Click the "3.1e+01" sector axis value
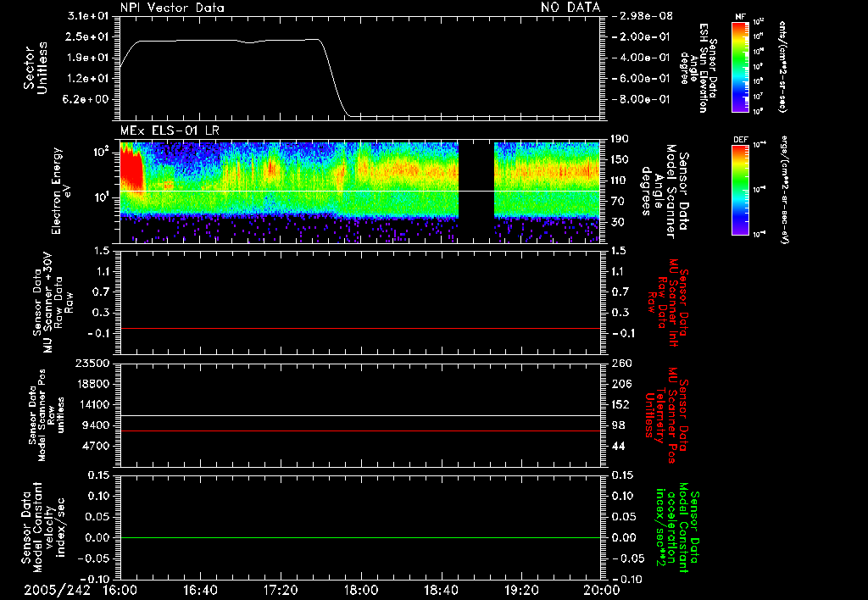The height and width of the screenshot is (600, 868). pos(87,15)
